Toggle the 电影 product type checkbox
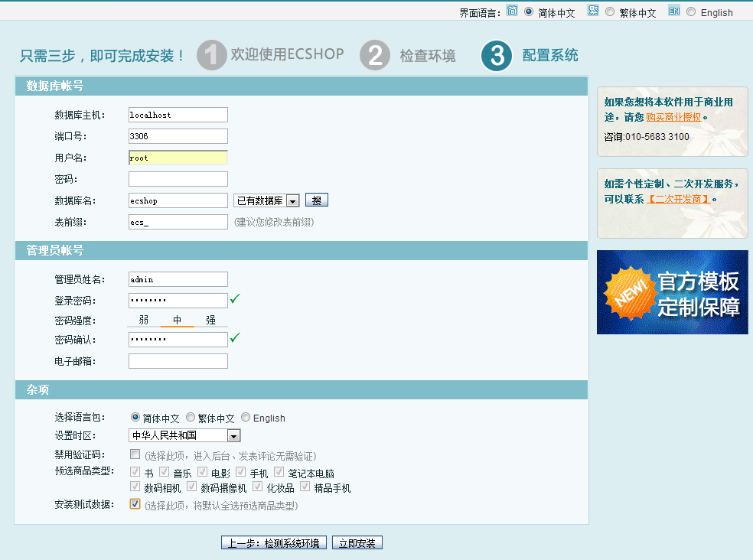 202,471
